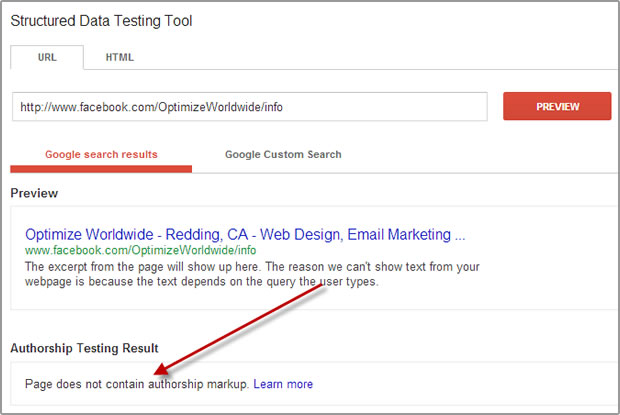Click the red arrow annotation head

click(x=161, y=370)
